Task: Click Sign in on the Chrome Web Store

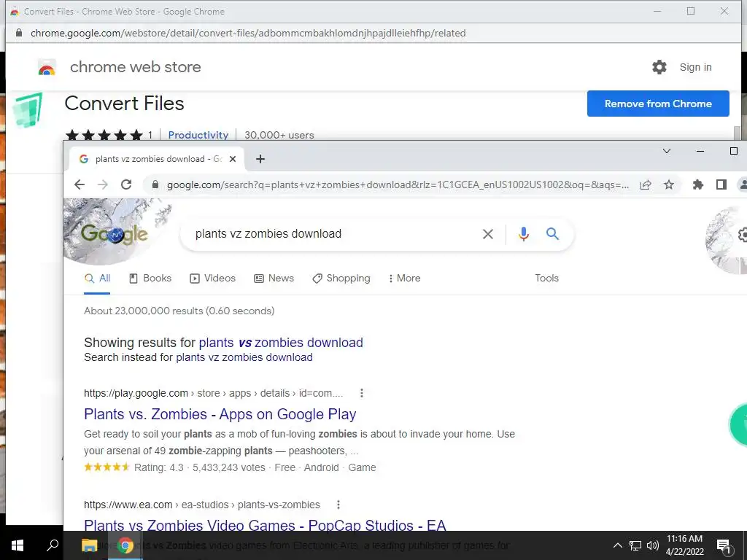Action: pyautogui.click(x=695, y=68)
